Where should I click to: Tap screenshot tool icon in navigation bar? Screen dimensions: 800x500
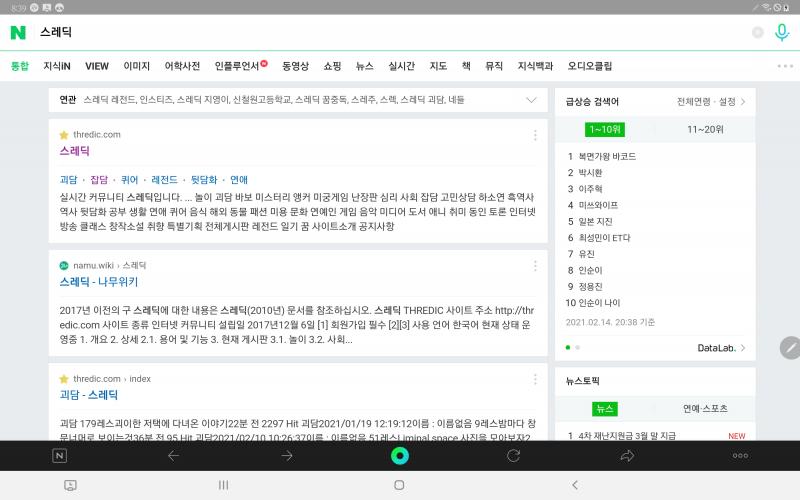pos(70,485)
